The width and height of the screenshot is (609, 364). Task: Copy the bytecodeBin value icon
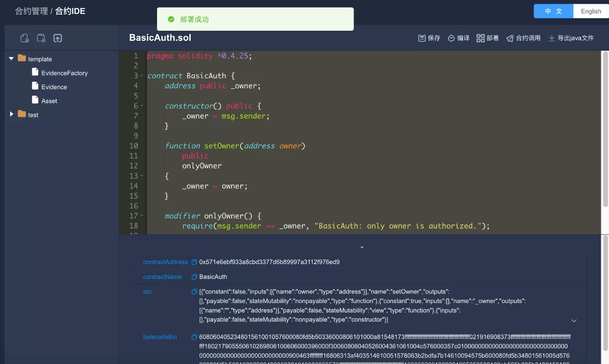pos(195,337)
